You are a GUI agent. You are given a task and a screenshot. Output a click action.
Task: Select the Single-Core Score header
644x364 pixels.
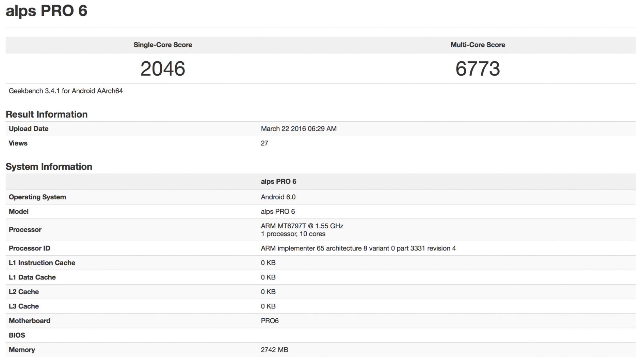click(x=163, y=45)
